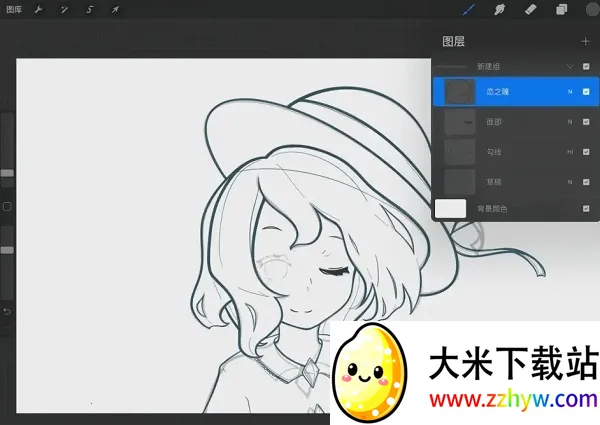This screenshot has width=600, height=425.
Task: Click the 恋之瞳 layer thumbnail
Action: click(460, 92)
